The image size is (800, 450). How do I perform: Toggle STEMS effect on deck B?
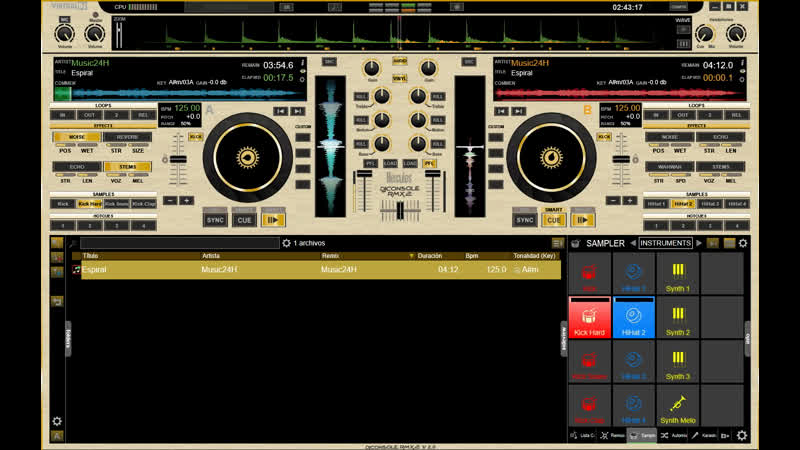[x=720, y=167]
